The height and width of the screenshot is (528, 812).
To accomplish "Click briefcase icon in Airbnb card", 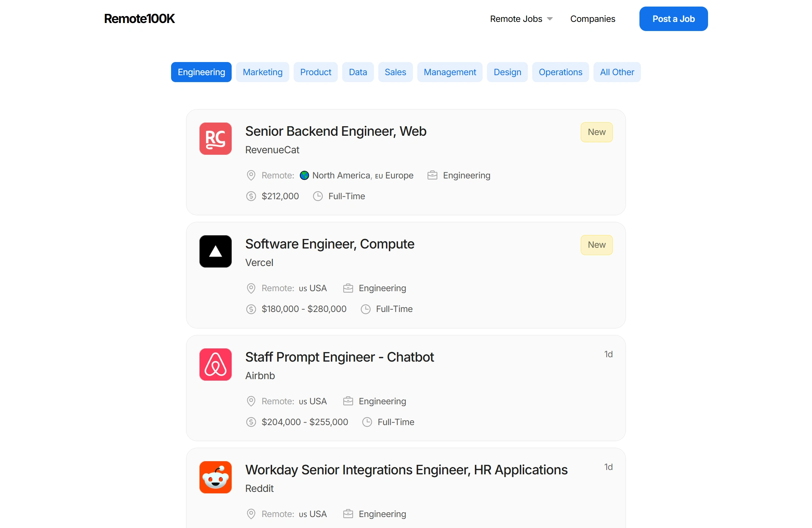I will pyautogui.click(x=348, y=401).
